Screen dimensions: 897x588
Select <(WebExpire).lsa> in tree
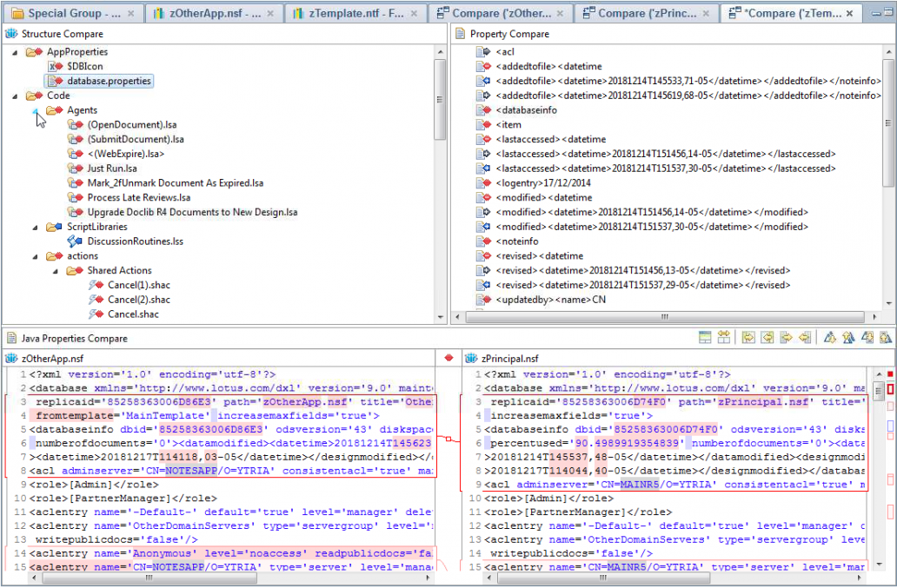coord(126,154)
